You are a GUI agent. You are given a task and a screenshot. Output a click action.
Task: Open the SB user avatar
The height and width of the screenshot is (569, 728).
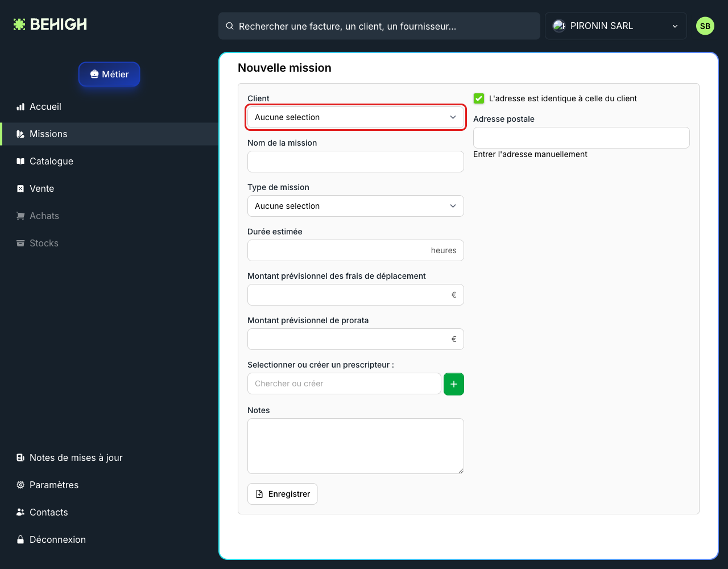tap(705, 26)
